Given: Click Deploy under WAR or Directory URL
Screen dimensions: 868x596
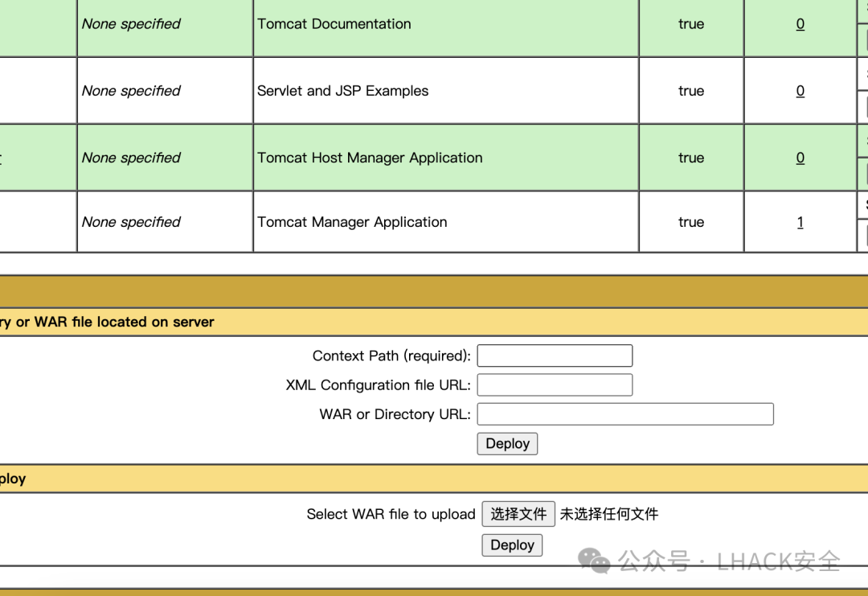Looking at the screenshot, I should point(507,444).
